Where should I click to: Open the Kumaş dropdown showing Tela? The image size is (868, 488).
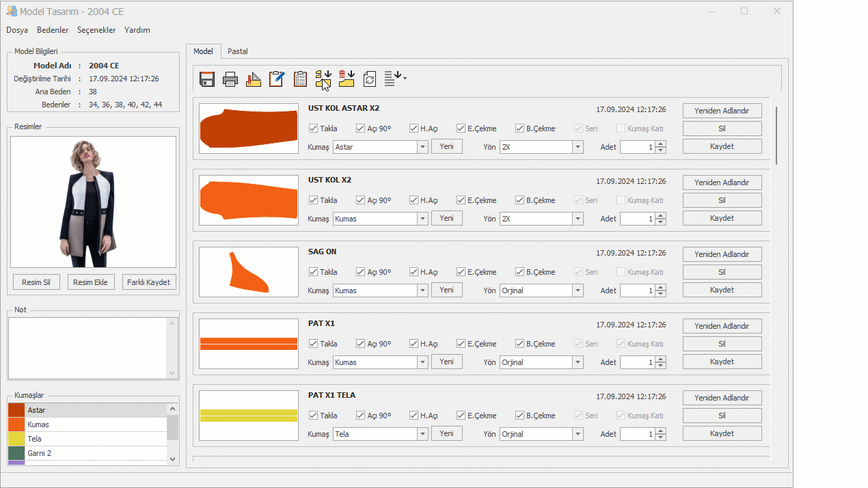click(x=422, y=434)
